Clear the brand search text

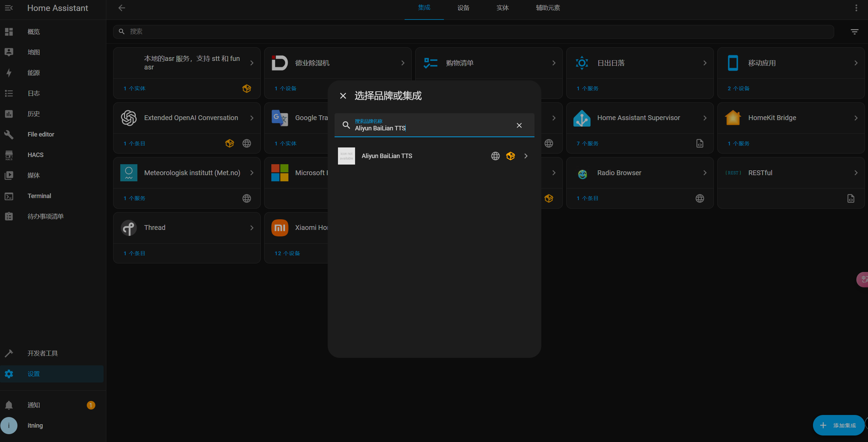(519, 126)
